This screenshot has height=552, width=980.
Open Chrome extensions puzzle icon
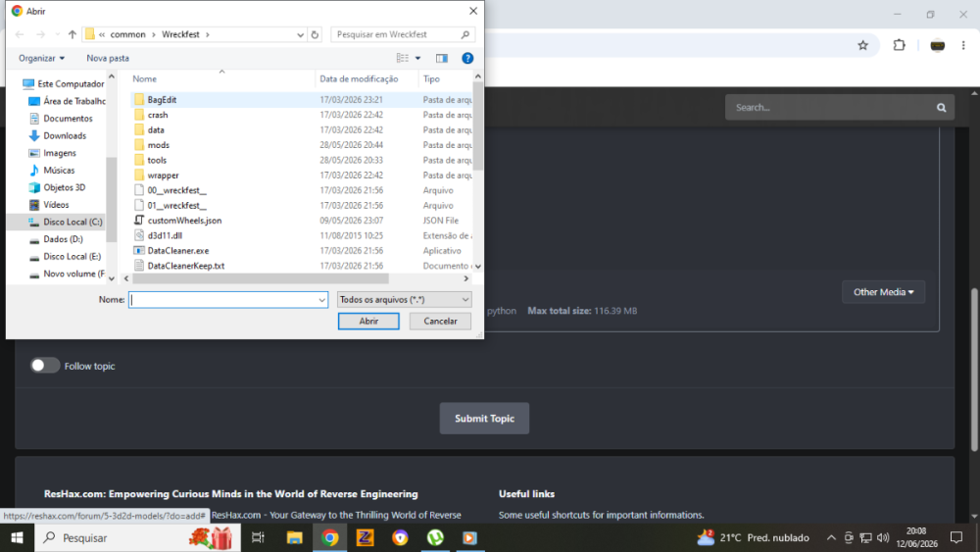click(x=899, y=45)
